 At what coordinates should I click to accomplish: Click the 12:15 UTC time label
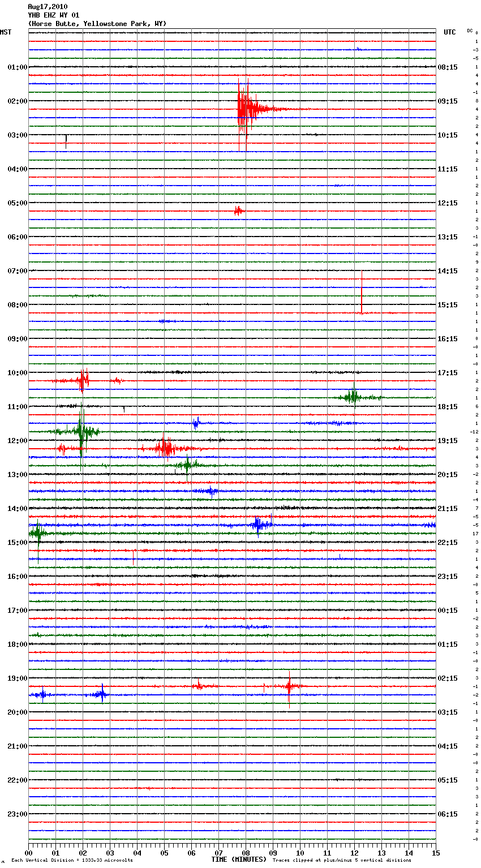(448, 203)
